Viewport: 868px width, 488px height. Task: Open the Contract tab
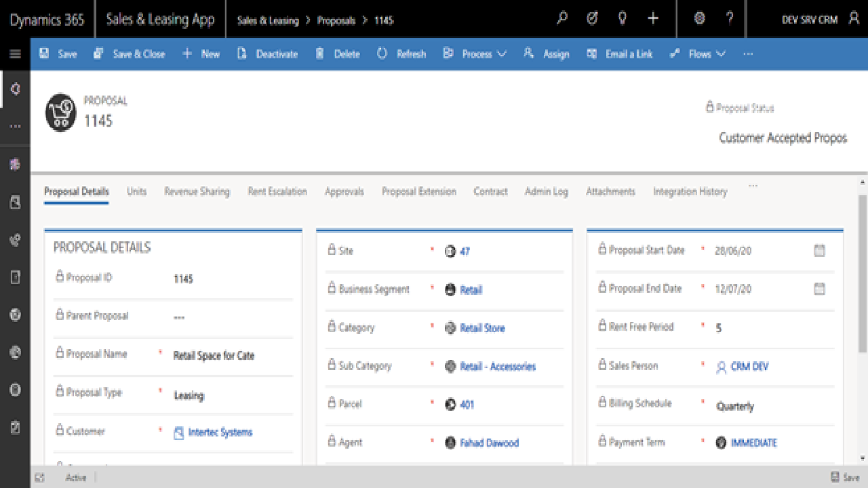(x=490, y=192)
